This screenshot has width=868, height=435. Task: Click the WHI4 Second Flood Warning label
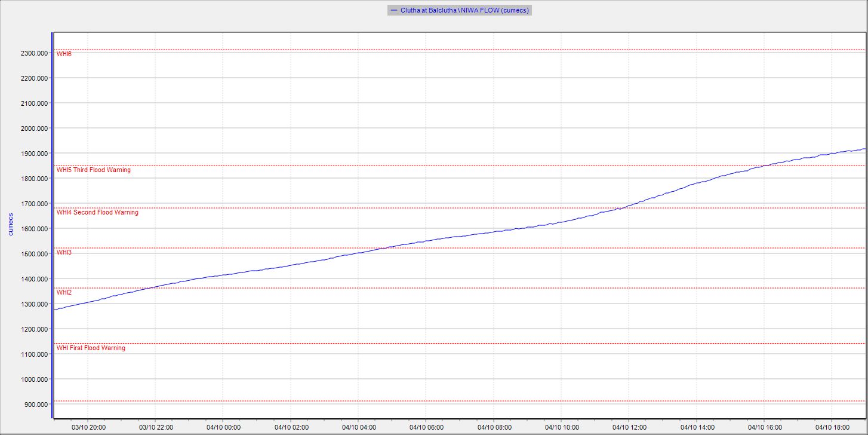coord(97,213)
